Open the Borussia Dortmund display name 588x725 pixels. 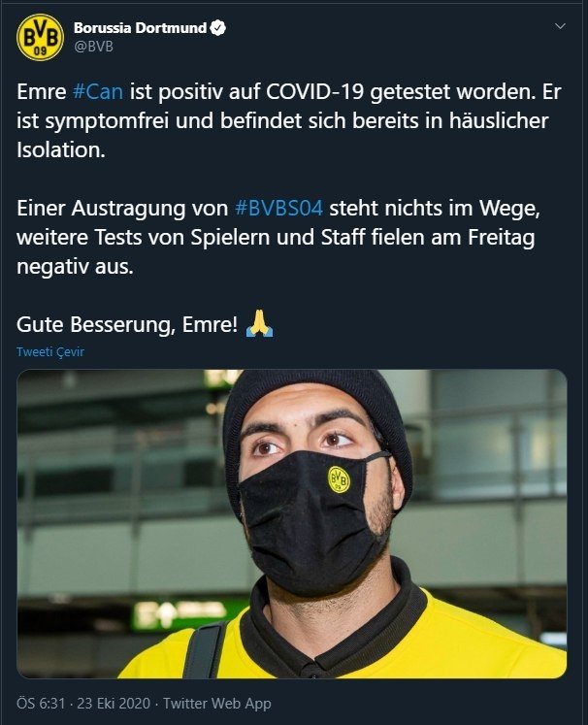[x=140, y=28]
